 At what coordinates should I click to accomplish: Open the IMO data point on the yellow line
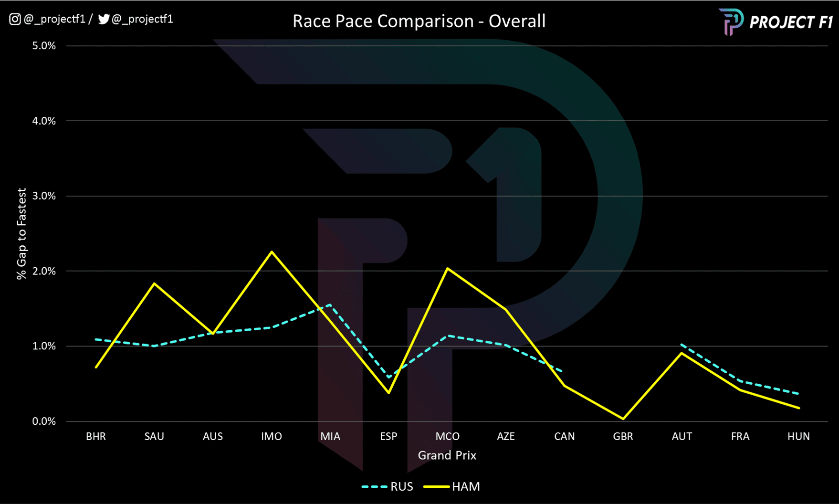271,252
